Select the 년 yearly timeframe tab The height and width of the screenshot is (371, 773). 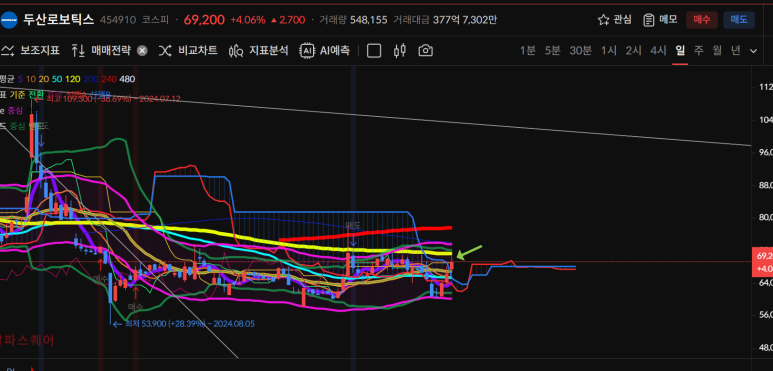coord(736,50)
